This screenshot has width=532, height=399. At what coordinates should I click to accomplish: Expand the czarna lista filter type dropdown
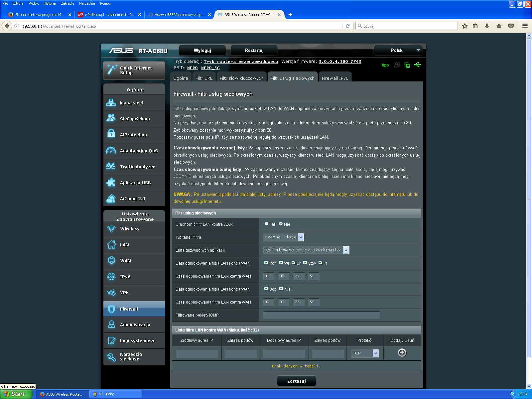pyautogui.click(x=301, y=237)
